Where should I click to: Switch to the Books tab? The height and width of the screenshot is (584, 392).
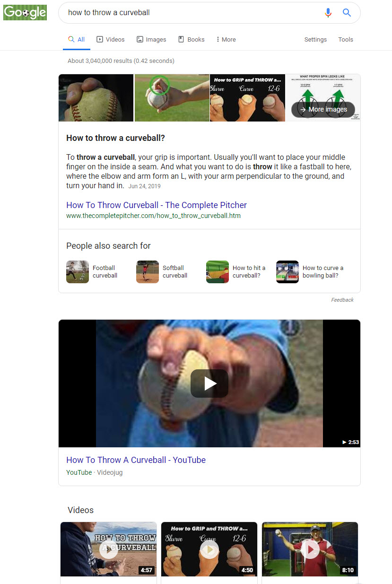[x=192, y=40]
